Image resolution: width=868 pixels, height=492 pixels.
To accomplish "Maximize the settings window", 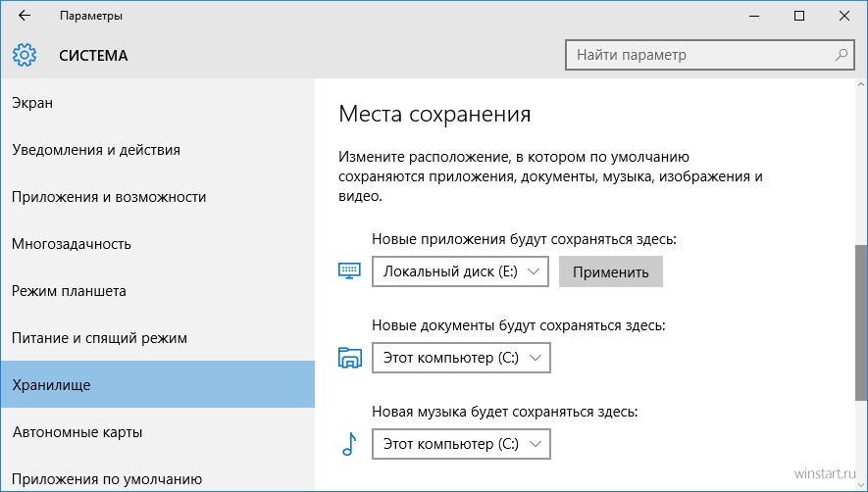I will pyautogui.click(x=798, y=16).
